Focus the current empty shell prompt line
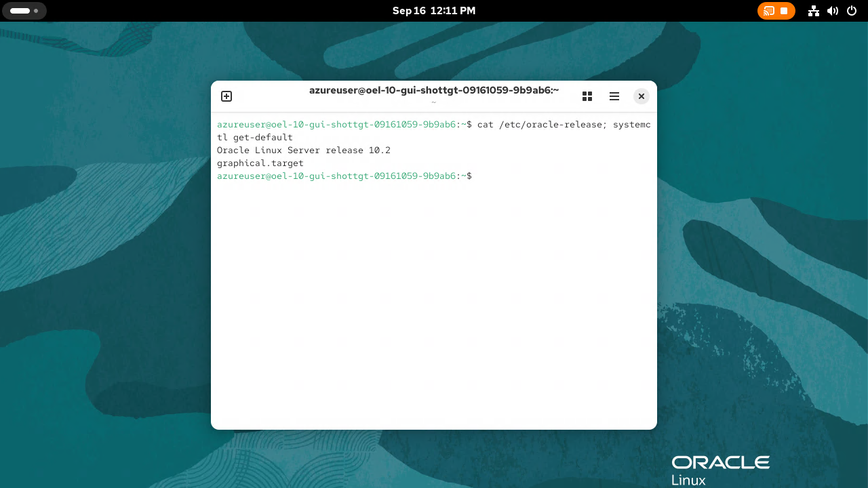This screenshot has width=868, height=488. pos(434,176)
